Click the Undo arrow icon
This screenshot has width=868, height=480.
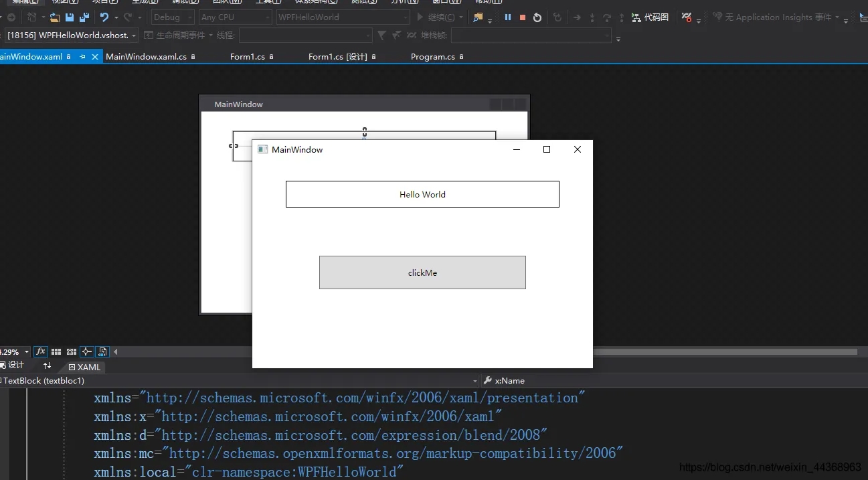(104, 17)
